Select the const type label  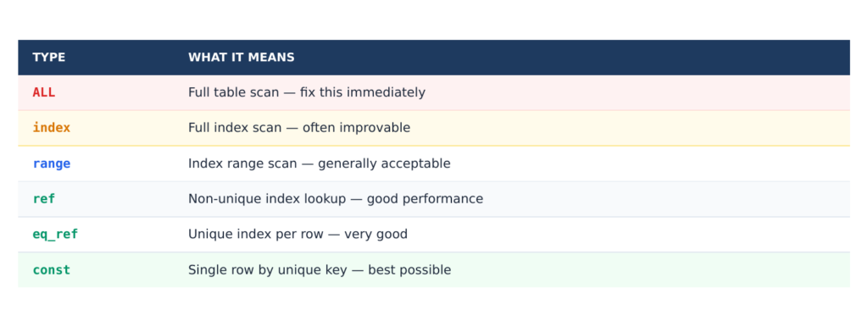click(52, 270)
